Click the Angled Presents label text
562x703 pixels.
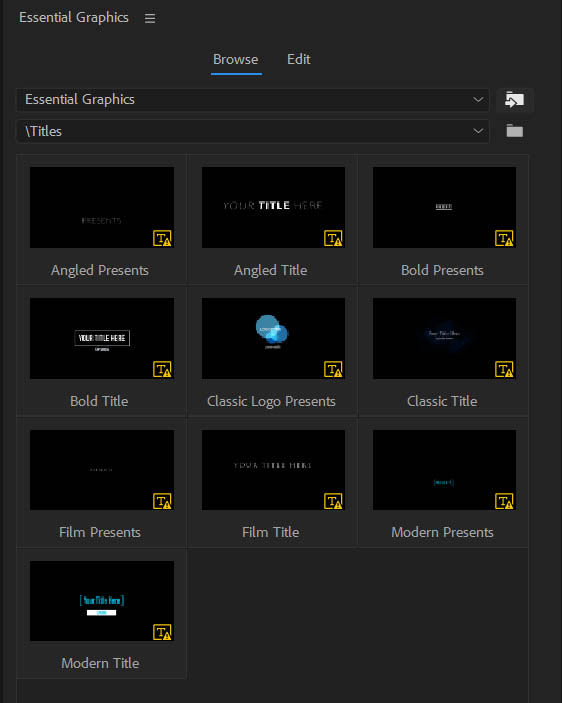[x=99, y=270]
